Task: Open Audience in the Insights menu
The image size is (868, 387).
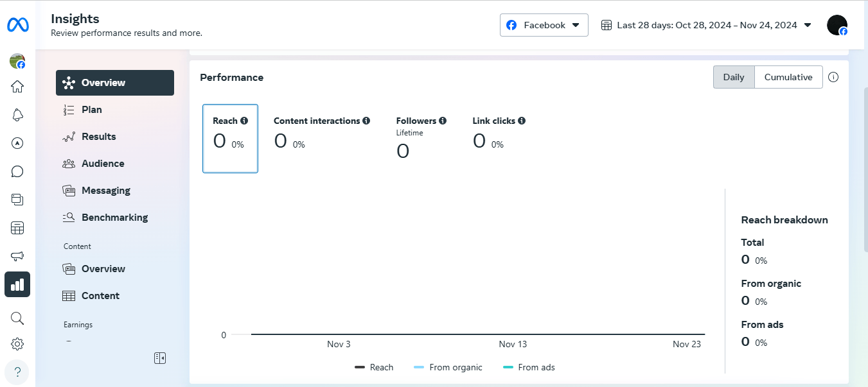Action: [x=115, y=164]
